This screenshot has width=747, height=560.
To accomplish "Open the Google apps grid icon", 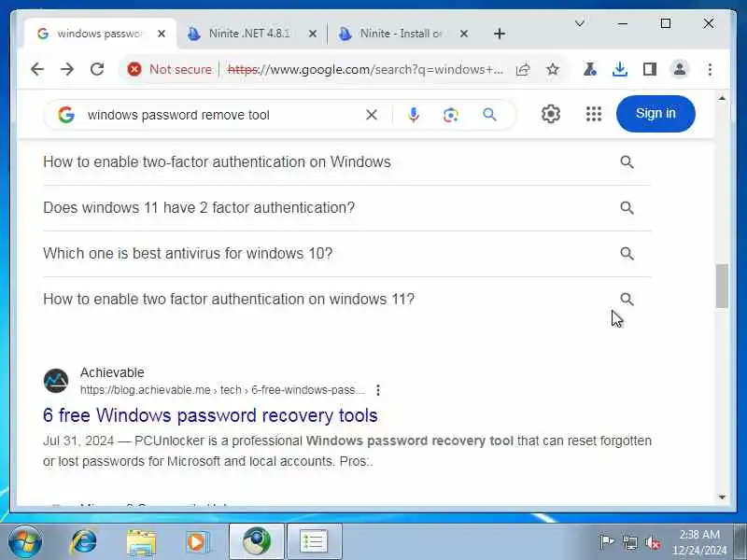I will (x=594, y=114).
